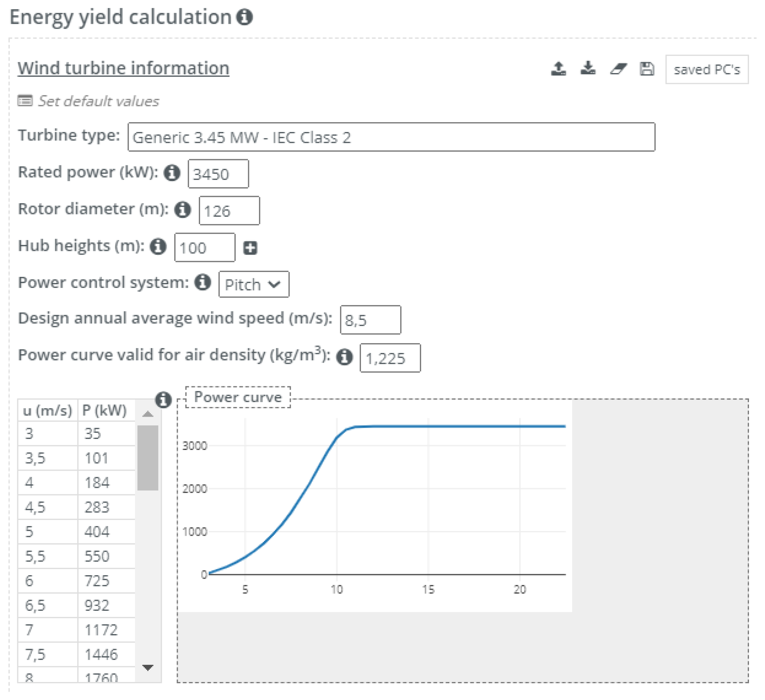Click info icon above power curve table

163,400
